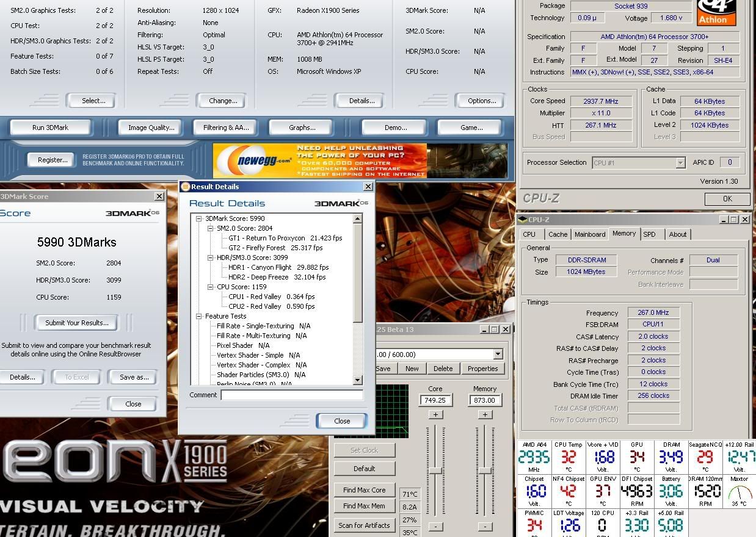This screenshot has height=537, width=756.
Task: Click the Maxtor dial temperature gauge
Action: 740,492
